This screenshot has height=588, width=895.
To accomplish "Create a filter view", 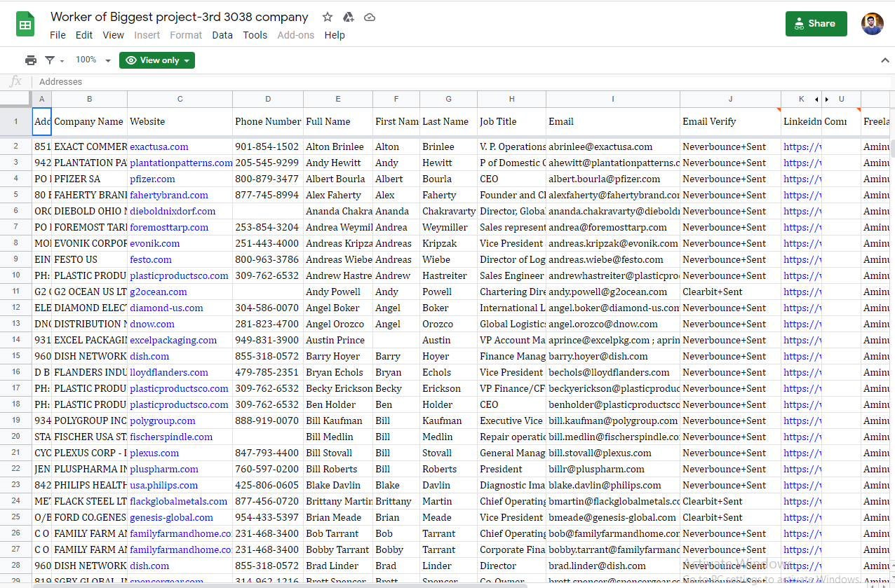I will tap(49, 60).
